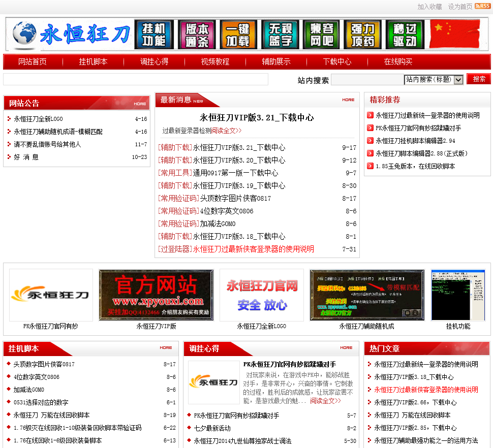This screenshot has height=448, width=493.
Task: Open 推荐 永恒狂刀过最新统一登录器的使用说明
Action: [427, 115]
